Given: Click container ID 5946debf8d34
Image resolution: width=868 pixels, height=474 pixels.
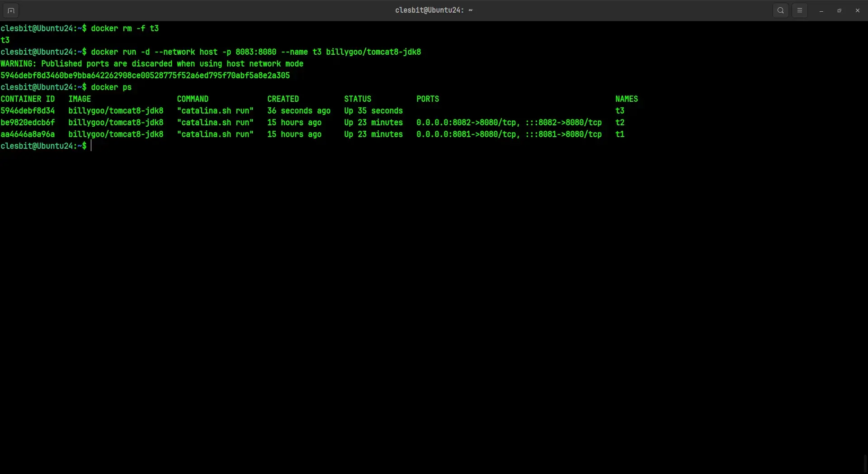Looking at the screenshot, I should pyautogui.click(x=28, y=111).
